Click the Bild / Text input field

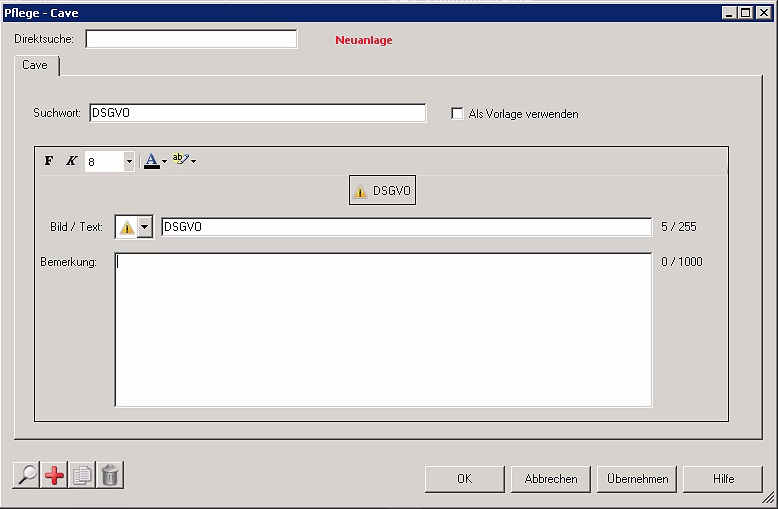406,227
